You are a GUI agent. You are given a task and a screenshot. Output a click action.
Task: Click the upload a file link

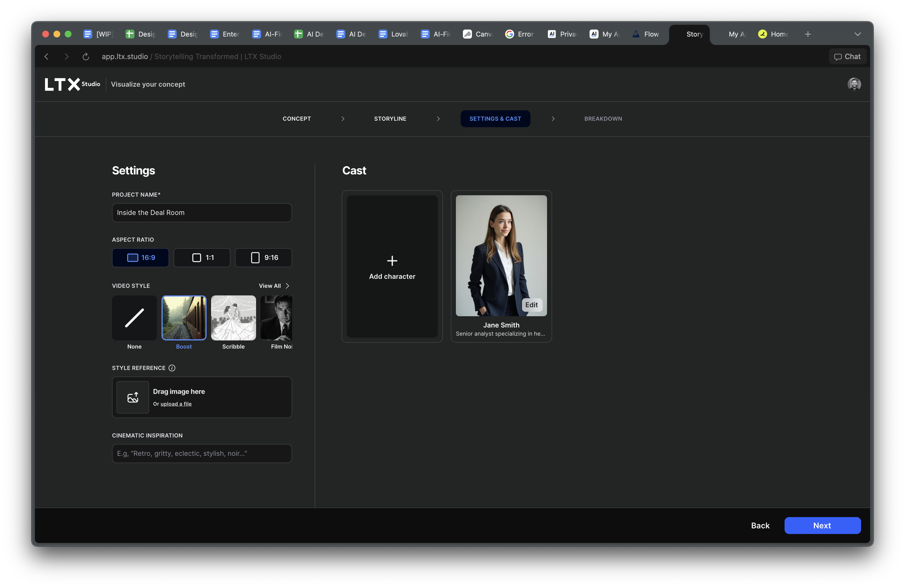tap(176, 404)
